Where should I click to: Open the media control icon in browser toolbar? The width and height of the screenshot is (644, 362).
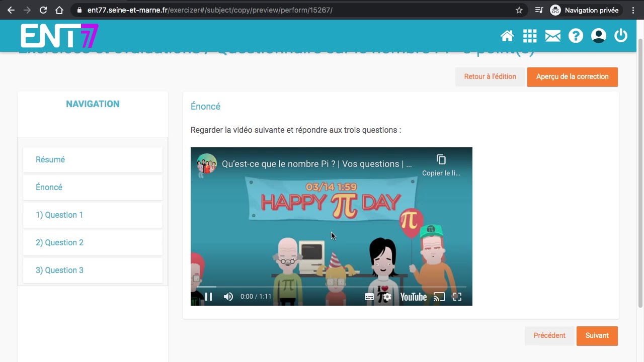539,10
